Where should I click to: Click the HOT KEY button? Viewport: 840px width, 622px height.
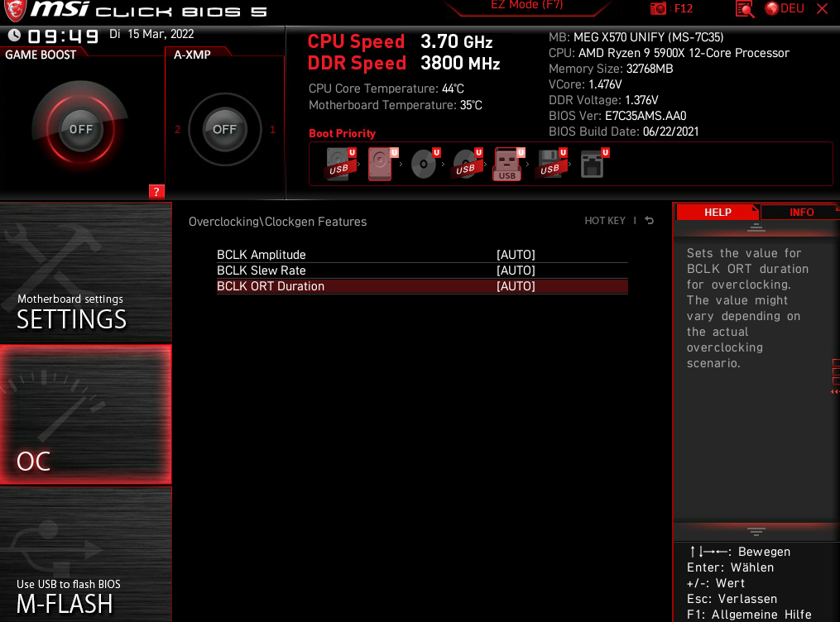[605, 221]
